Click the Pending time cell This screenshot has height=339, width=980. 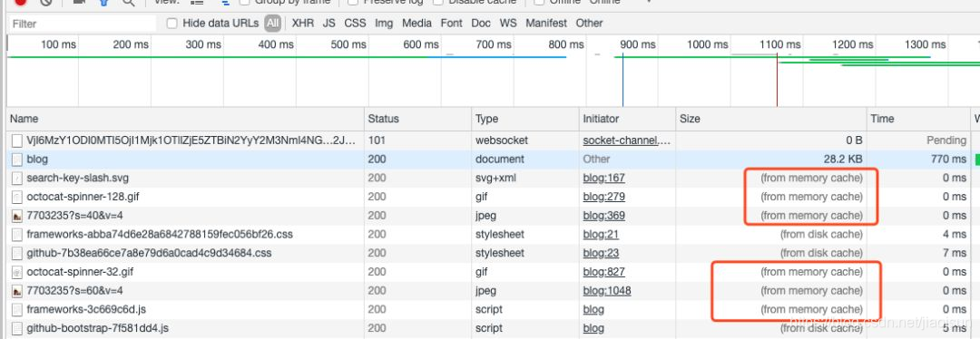coord(946,140)
